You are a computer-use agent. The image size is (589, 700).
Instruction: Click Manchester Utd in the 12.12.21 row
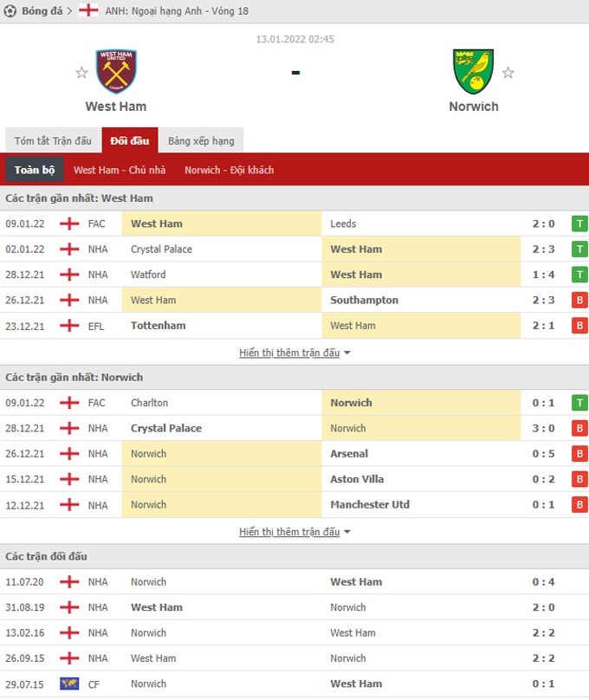click(370, 504)
